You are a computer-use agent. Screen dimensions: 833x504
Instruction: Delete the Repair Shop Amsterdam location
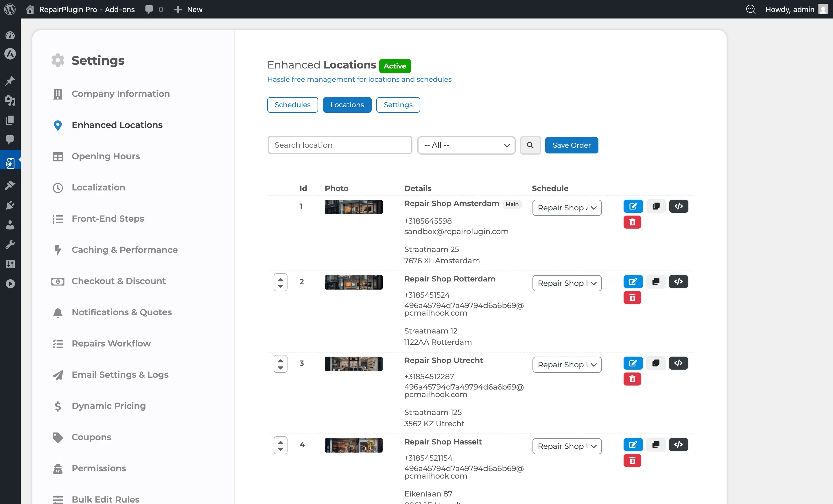click(x=632, y=222)
